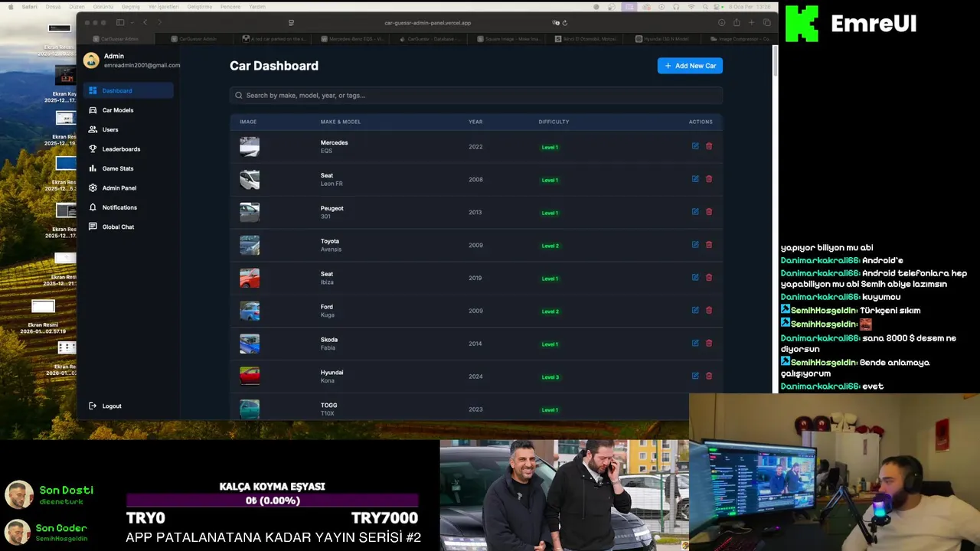The height and width of the screenshot is (551, 980).
Task: Delete the Peugeot 301 entry
Action: [x=709, y=212]
